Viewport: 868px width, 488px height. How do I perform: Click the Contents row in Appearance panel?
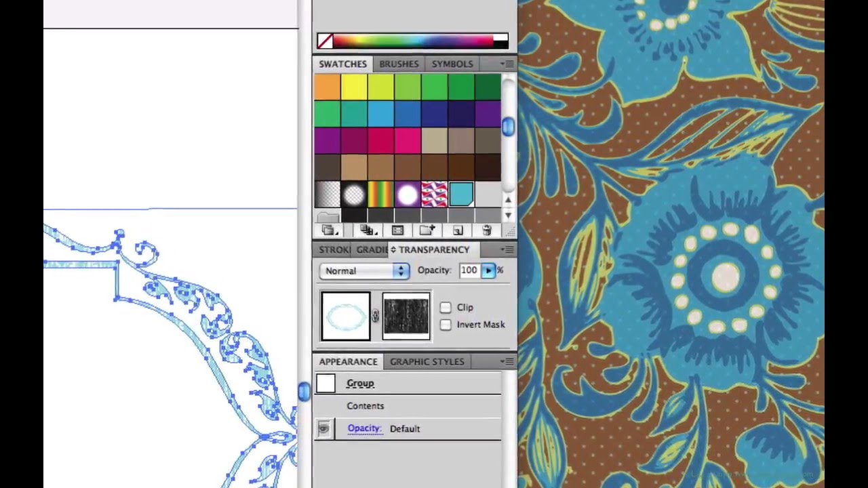(x=366, y=405)
